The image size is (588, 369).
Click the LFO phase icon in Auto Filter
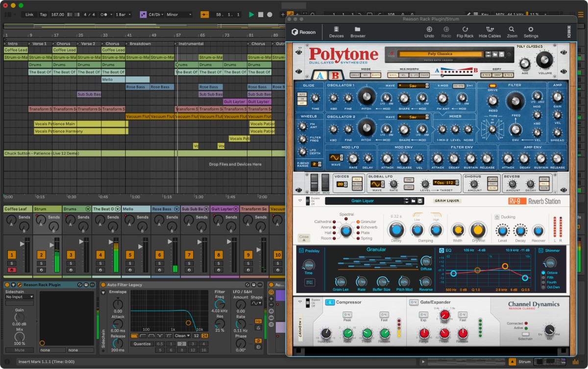pyautogui.click(x=258, y=341)
